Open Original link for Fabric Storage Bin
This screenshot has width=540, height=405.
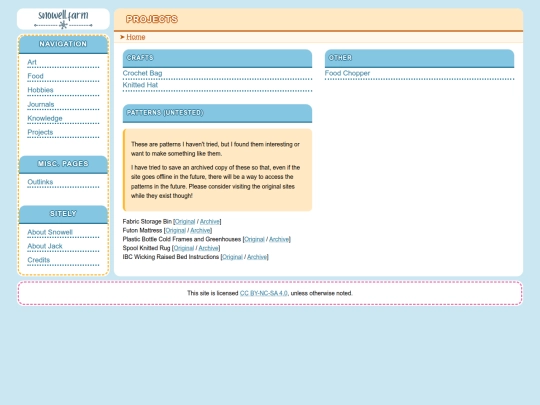pyautogui.click(x=185, y=221)
